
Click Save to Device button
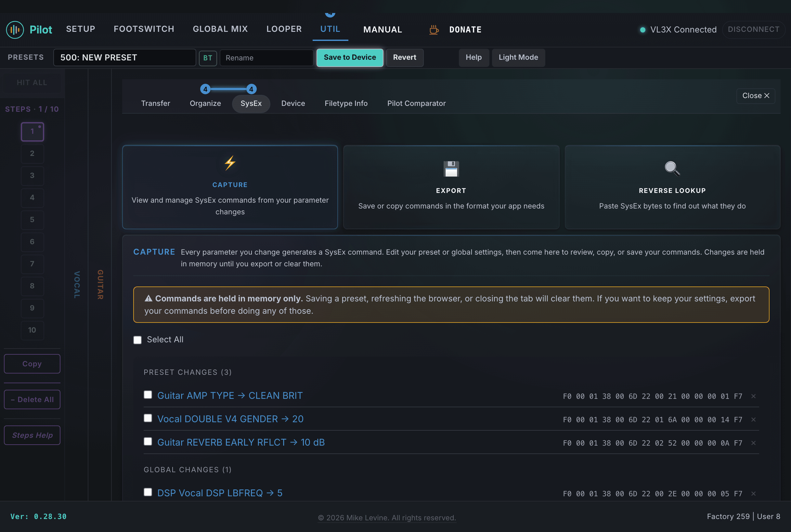(350, 57)
